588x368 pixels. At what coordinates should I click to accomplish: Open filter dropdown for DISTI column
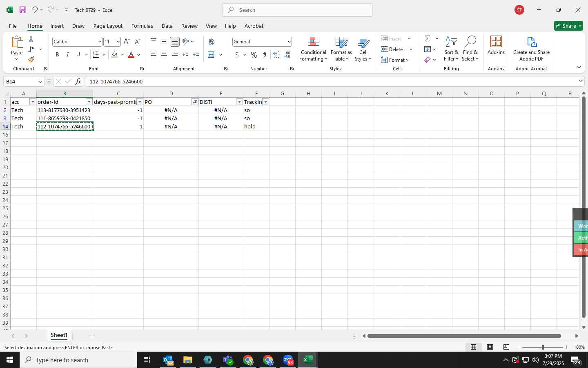pos(239,102)
